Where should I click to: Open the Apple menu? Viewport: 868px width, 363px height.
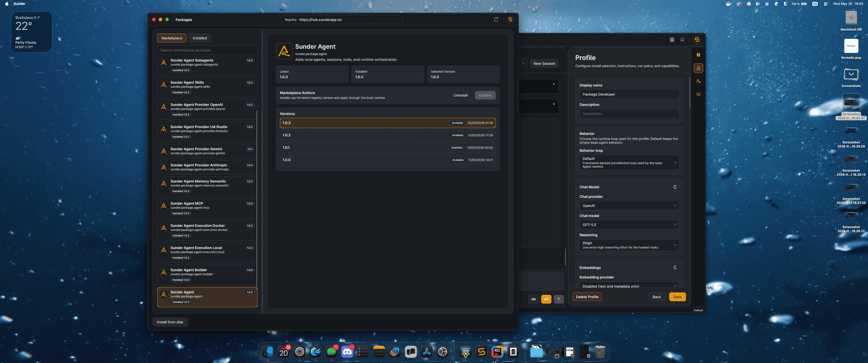click(6, 4)
